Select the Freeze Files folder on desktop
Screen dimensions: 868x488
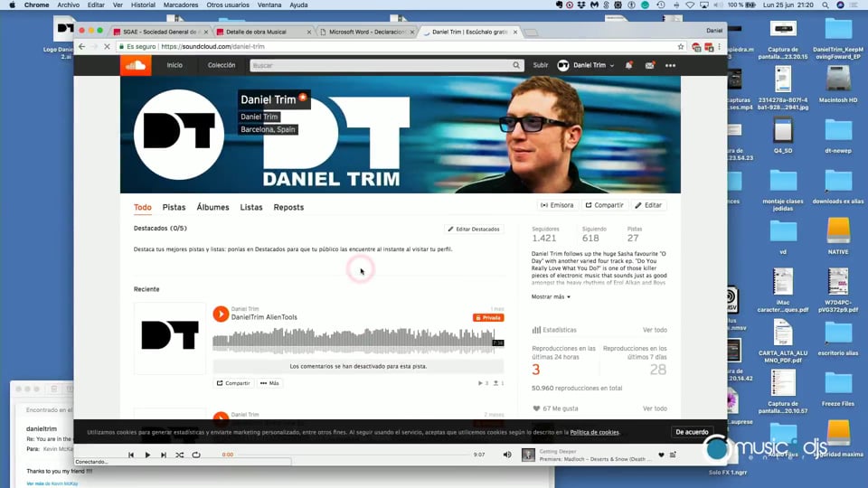pos(838,388)
